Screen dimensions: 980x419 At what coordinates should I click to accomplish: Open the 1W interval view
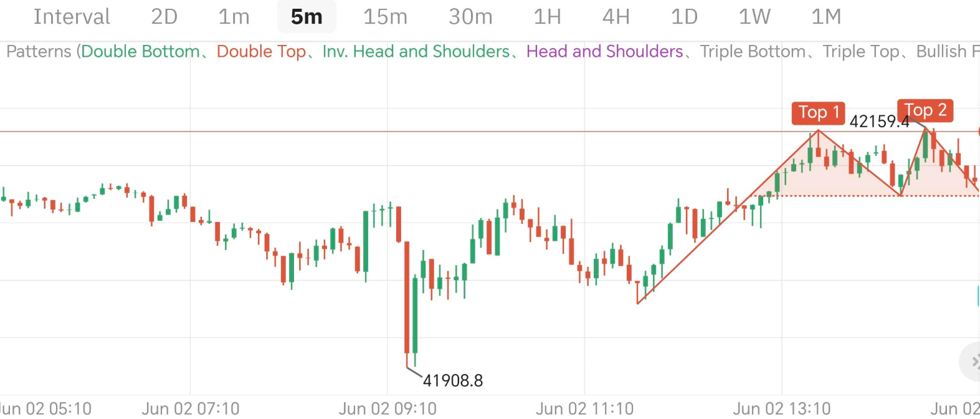click(x=754, y=17)
